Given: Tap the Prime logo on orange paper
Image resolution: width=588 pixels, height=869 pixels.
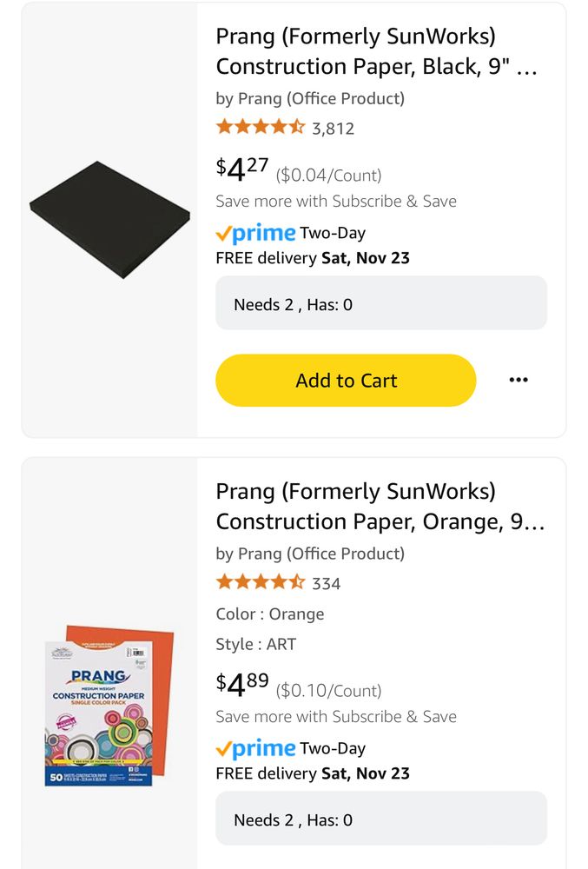Looking at the screenshot, I should tap(256, 748).
